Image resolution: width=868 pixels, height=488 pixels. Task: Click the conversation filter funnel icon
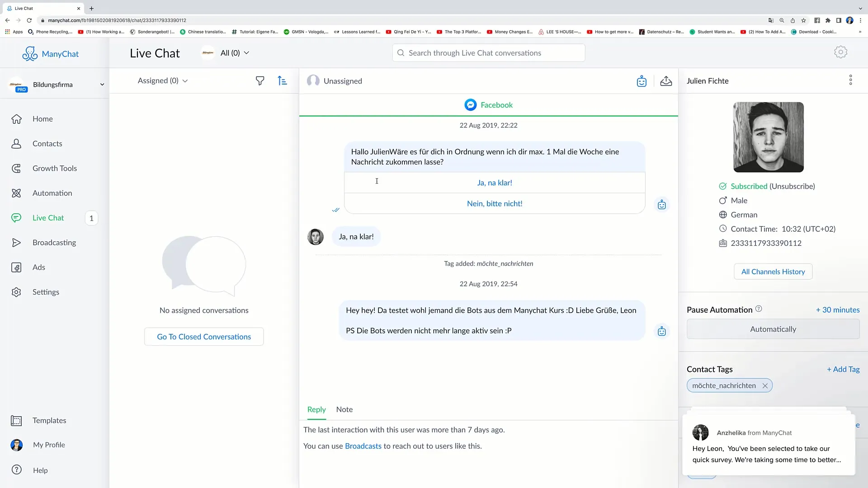[x=260, y=81]
